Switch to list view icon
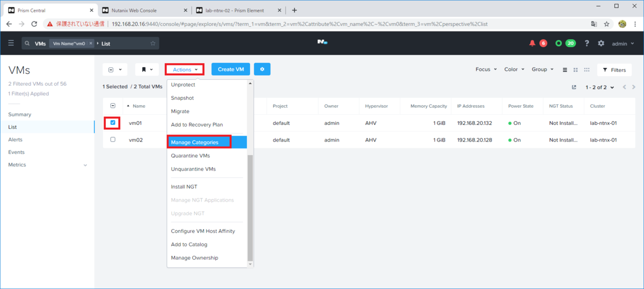This screenshot has width=644, height=289. 565,70
